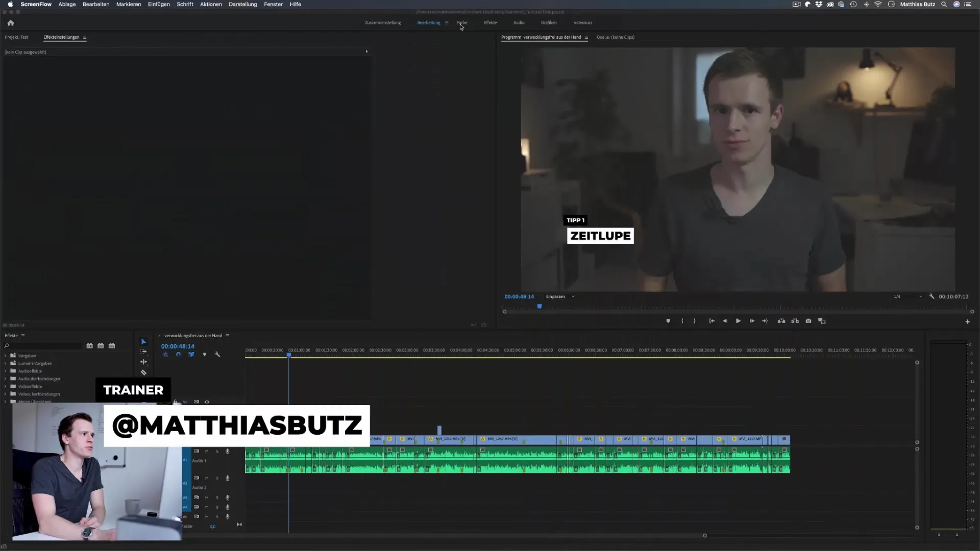The image size is (980, 551).
Task: Click the Program monitor scrubber playhead
Action: (x=540, y=307)
